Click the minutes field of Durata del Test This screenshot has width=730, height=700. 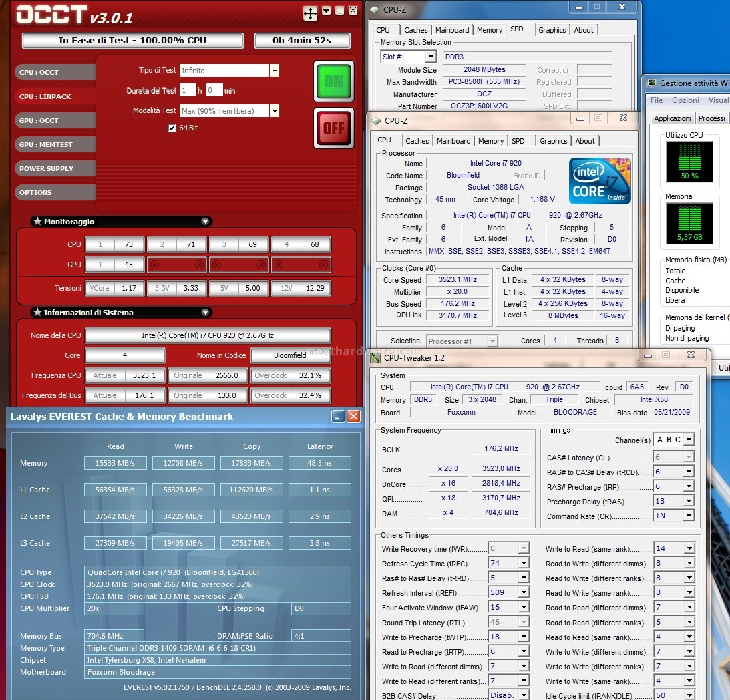tap(214, 90)
